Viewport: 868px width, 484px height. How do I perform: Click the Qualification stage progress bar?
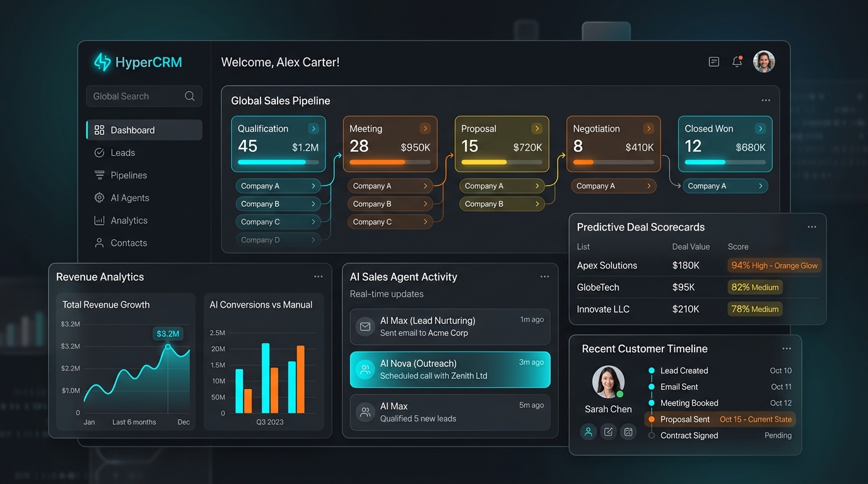click(x=278, y=162)
